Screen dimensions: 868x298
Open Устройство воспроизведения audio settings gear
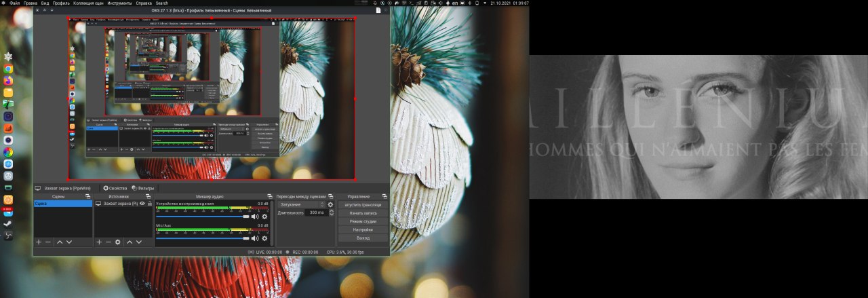click(x=264, y=217)
